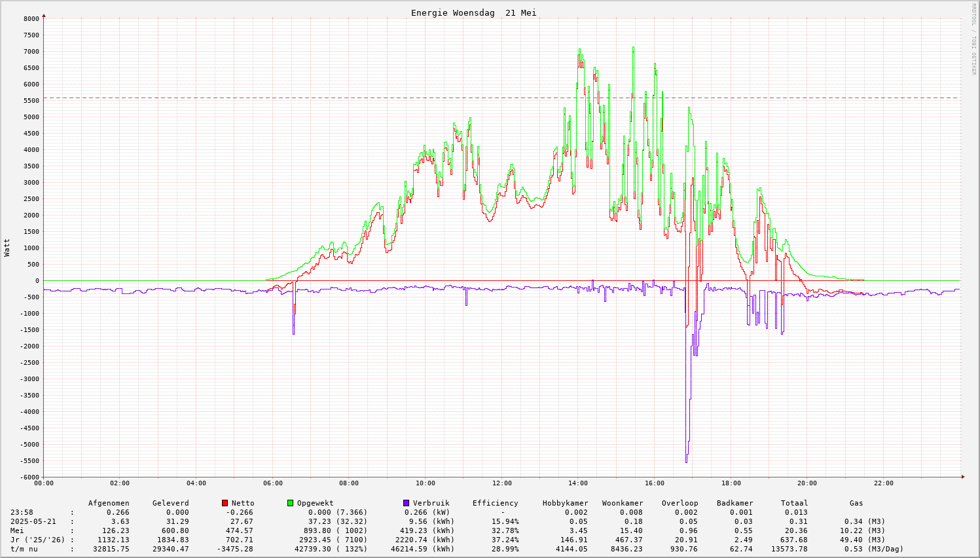Click the chart title Energie Woensdag 21 Mei
The image size is (980, 558).
tap(473, 13)
